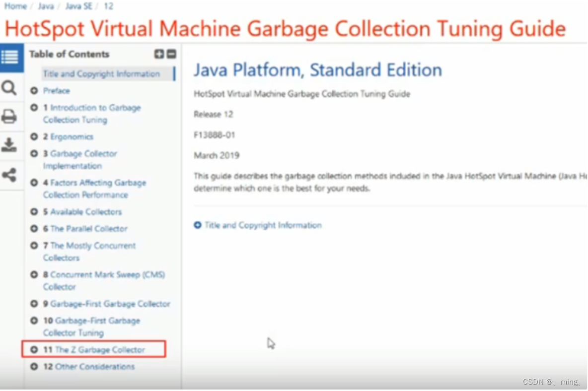Expand chapter 4 Factors Affecting Garbage Collection

pyautogui.click(x=34, y=183)
